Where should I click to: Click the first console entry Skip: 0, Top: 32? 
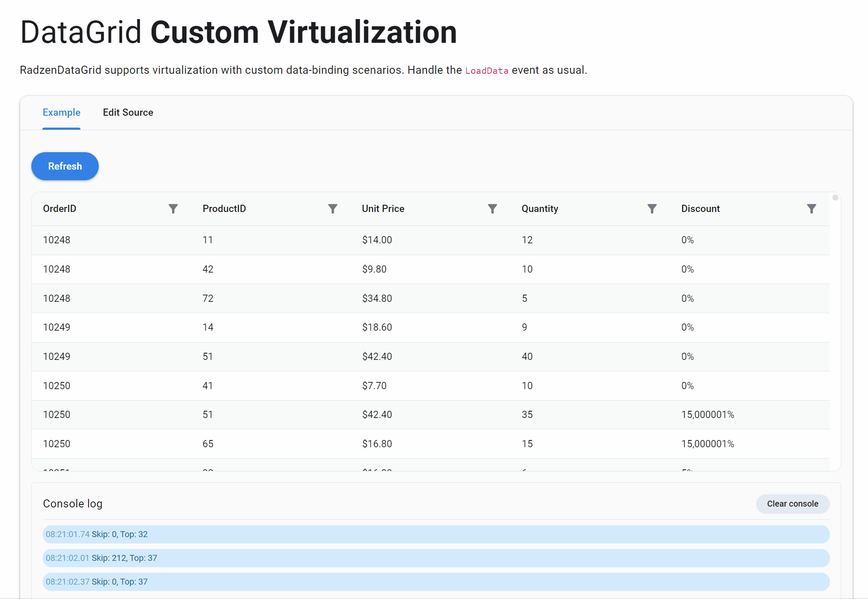click(119, 534)
